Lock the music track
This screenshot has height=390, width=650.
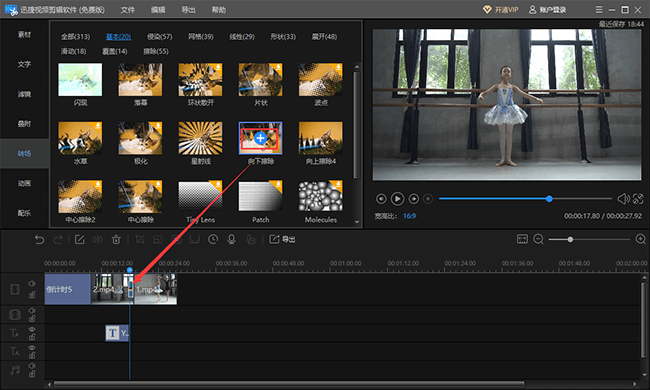point(32,374)
